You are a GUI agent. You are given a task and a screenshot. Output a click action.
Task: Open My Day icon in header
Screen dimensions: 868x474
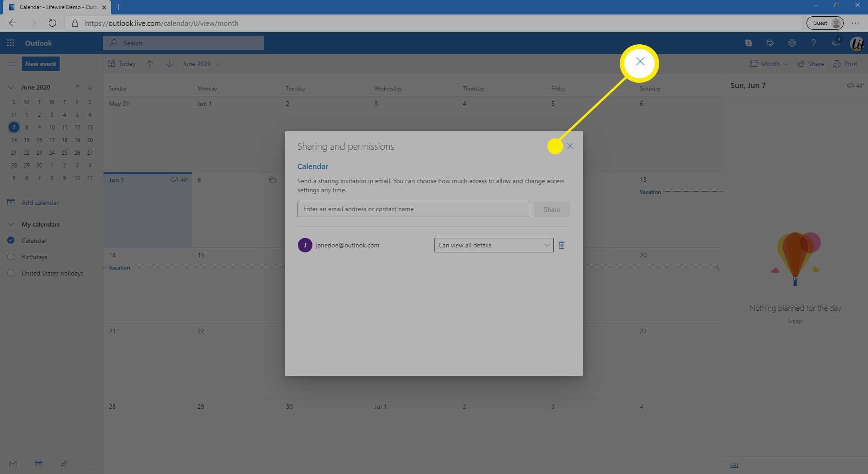[770, 43]
